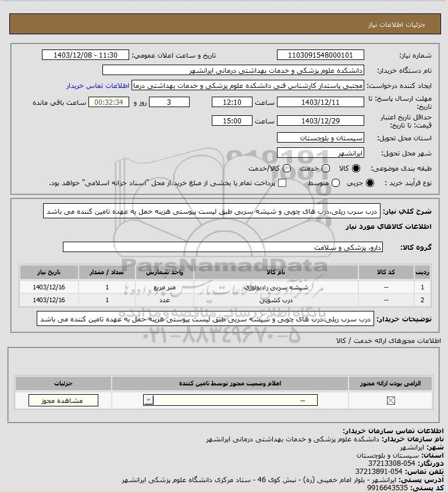Select the درب کشویی table row
This screenshot has width=448, height=492.
point(225,300)
